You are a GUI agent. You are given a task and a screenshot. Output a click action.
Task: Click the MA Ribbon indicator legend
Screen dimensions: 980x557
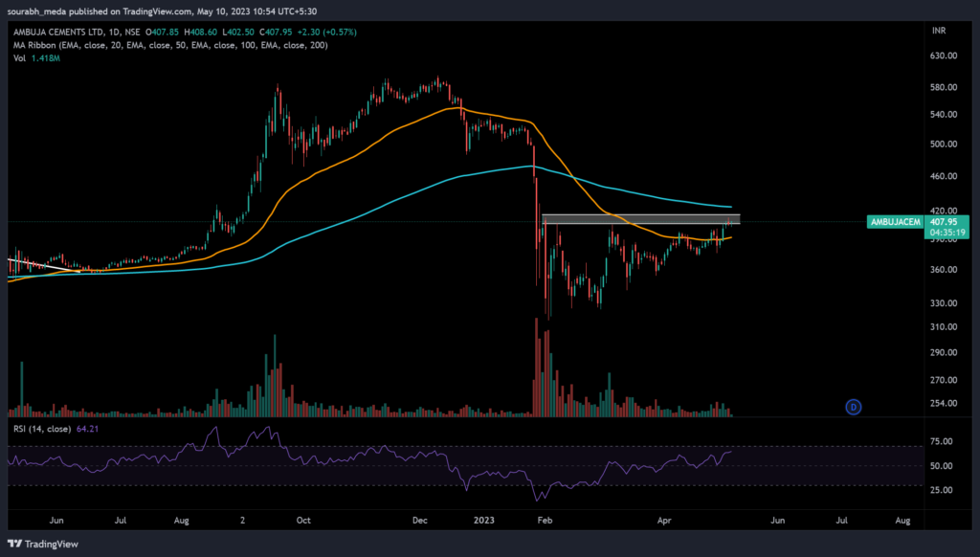(x=170, y=45)
